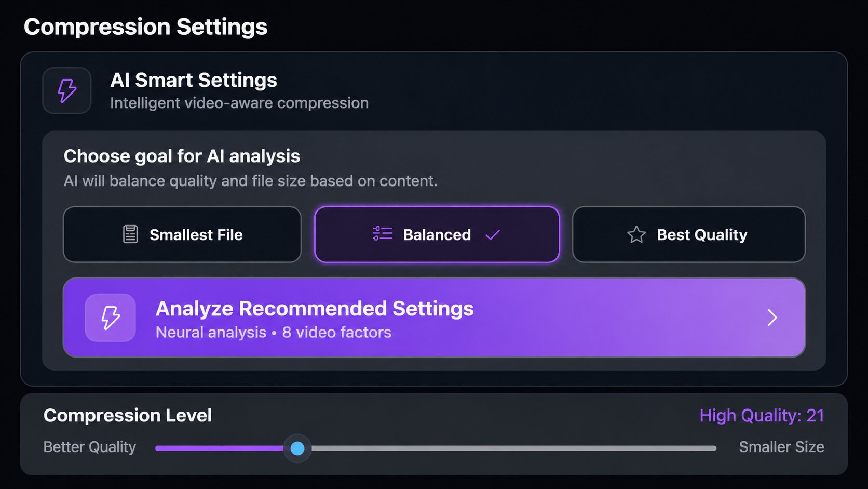Select the Best Quality goal

(x=689, y=234)
